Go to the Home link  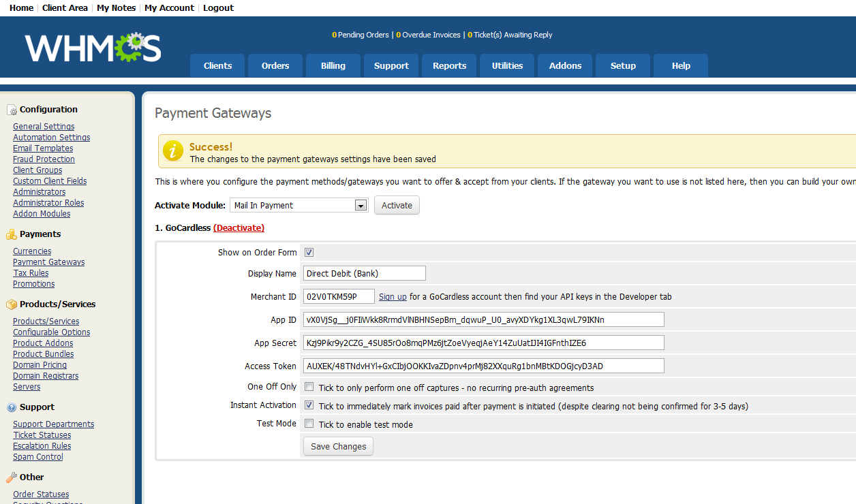(21, 8)
